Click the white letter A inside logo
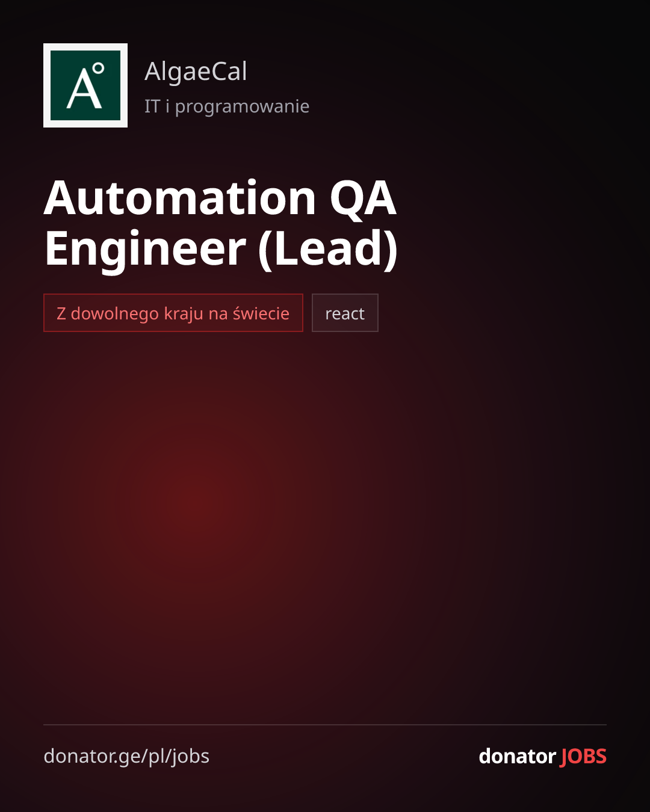This screenshot has width=650, height=812. click(x=83, y=89)
